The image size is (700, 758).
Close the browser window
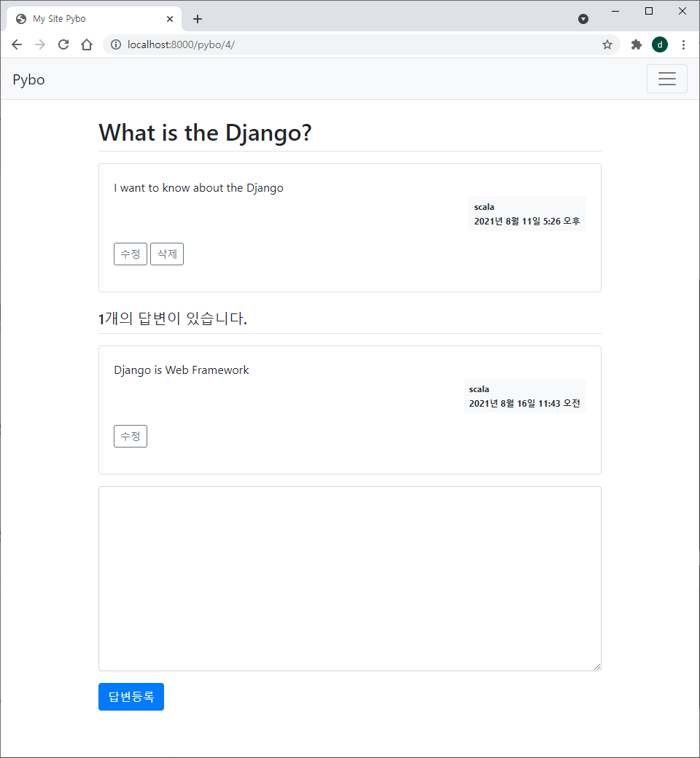682,11
